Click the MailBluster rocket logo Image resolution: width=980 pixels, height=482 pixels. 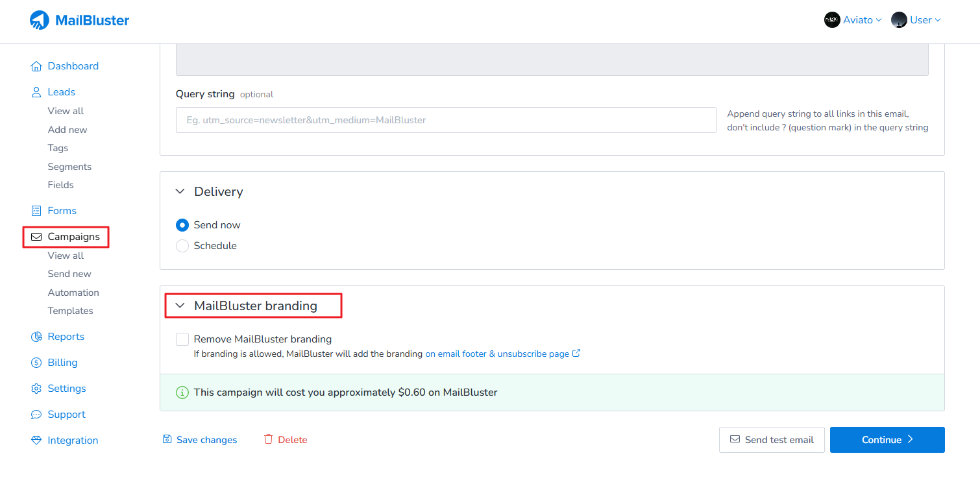coord(40,20)
